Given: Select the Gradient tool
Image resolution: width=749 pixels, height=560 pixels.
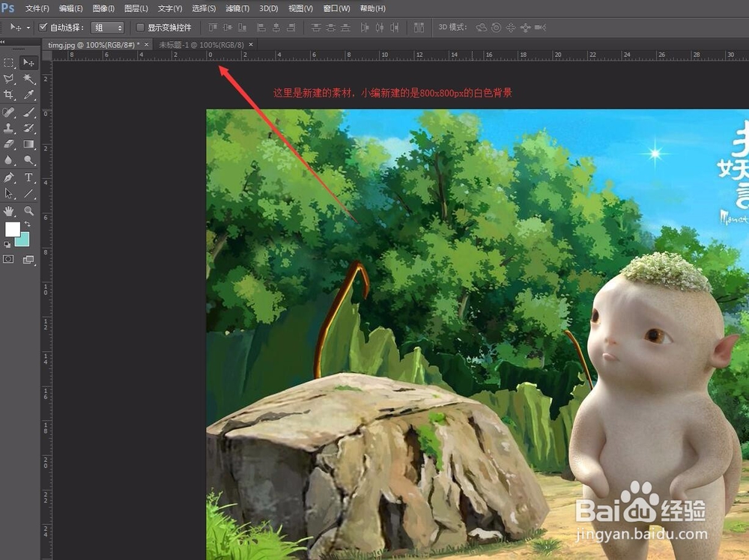Looking at the screenshot, I should 28,144.
